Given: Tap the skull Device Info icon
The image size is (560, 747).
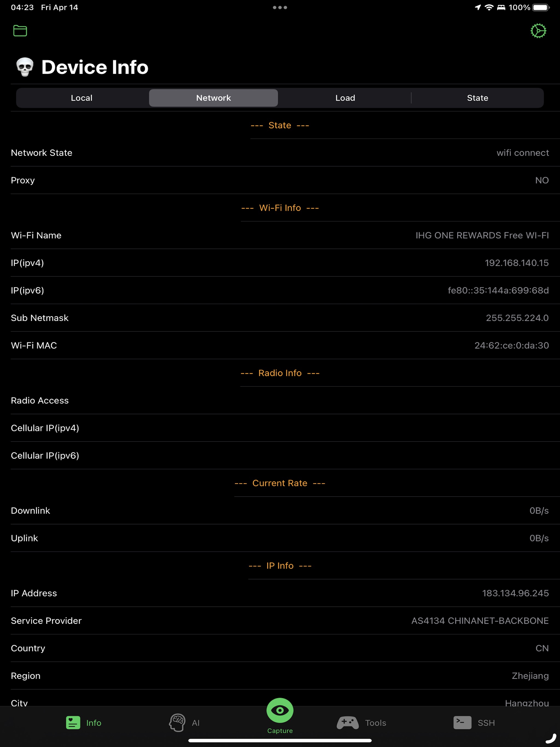Looking at the screenshot, I should pos(25,66).
